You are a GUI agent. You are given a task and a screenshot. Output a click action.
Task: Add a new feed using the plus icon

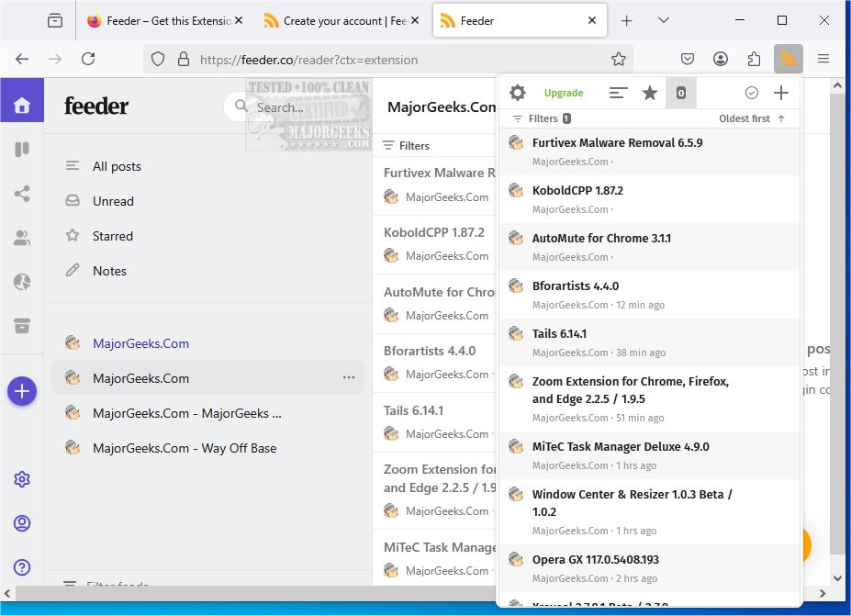[x=780, y=92]
